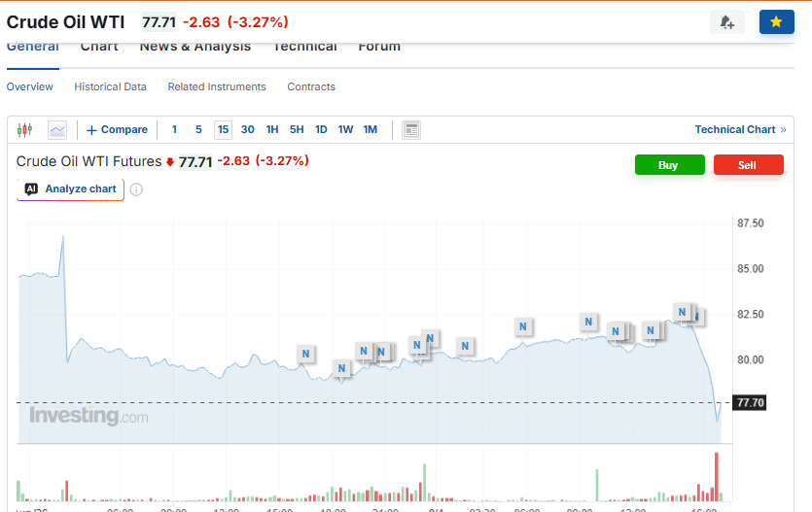
Task: Select the 5H interval
Action: (x=297, y=130)
